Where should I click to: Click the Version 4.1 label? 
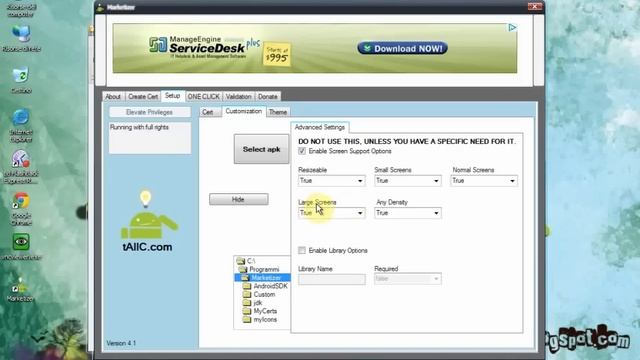(x=121, y=343)
